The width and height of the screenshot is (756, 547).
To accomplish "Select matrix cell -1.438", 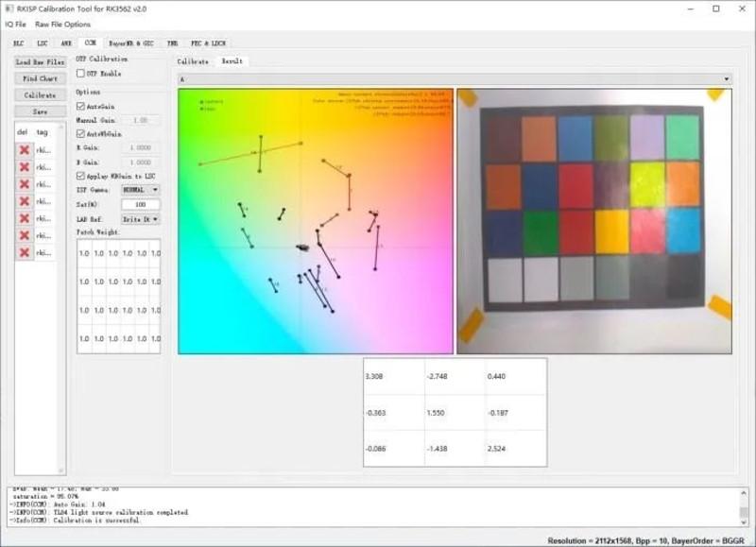I will pos(455,449).
